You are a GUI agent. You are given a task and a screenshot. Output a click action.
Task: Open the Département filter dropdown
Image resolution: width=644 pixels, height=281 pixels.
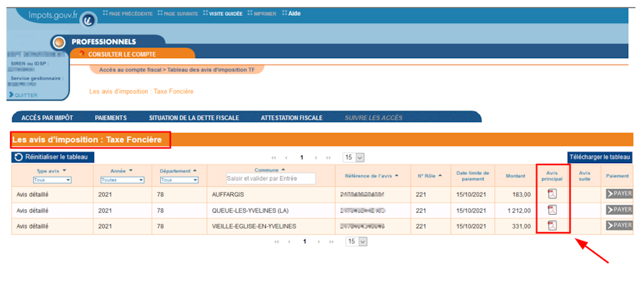(179, 180)
